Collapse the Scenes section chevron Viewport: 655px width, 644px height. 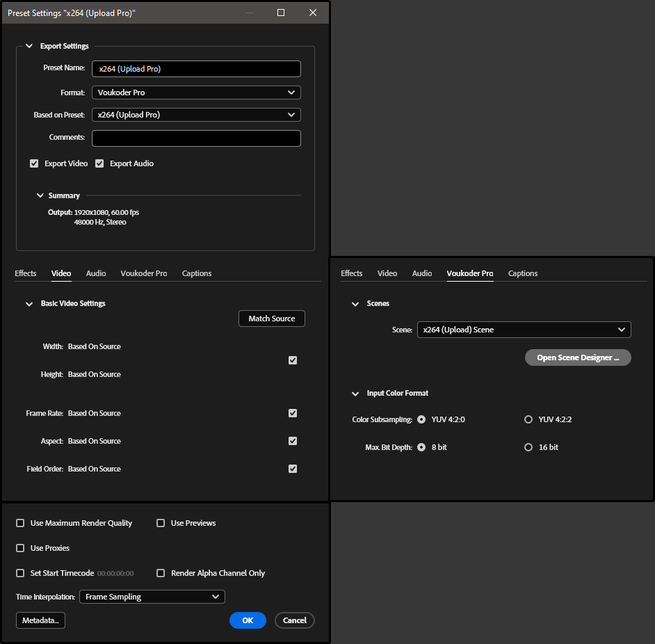(x=355, y=304)
